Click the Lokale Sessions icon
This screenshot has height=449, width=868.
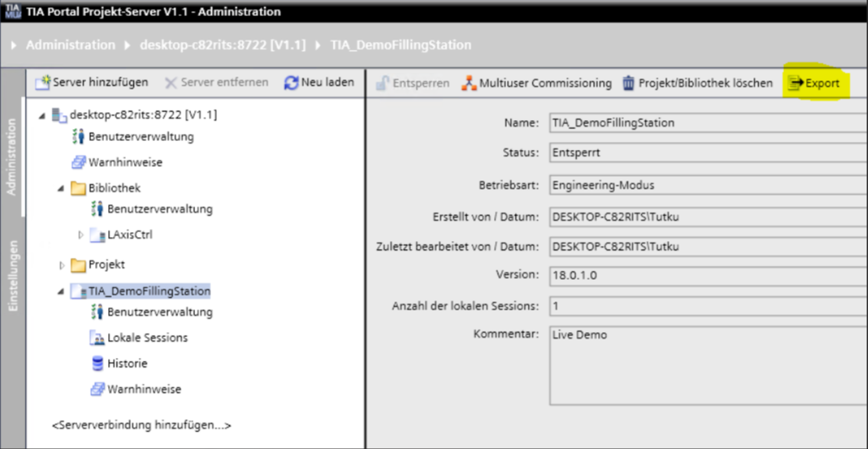click(98, 338)
